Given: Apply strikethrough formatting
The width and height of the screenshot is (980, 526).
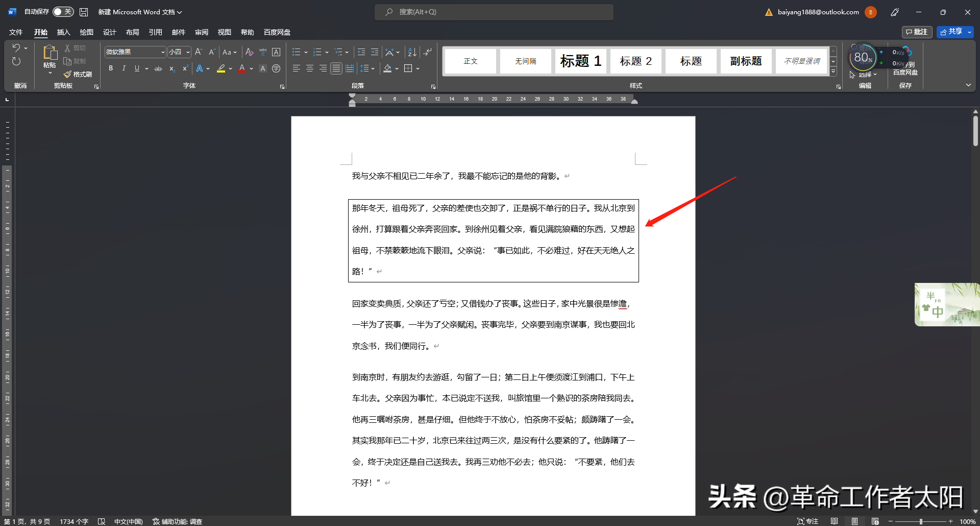Looking at the screenshot, I should click(x=158, y=68).
